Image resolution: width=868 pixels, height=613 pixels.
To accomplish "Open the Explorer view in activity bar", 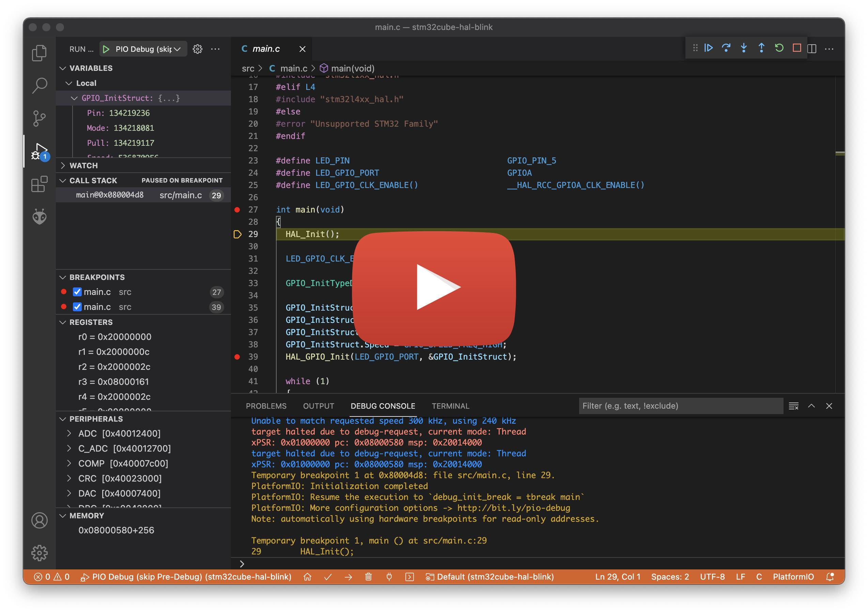I will (39, 53).
